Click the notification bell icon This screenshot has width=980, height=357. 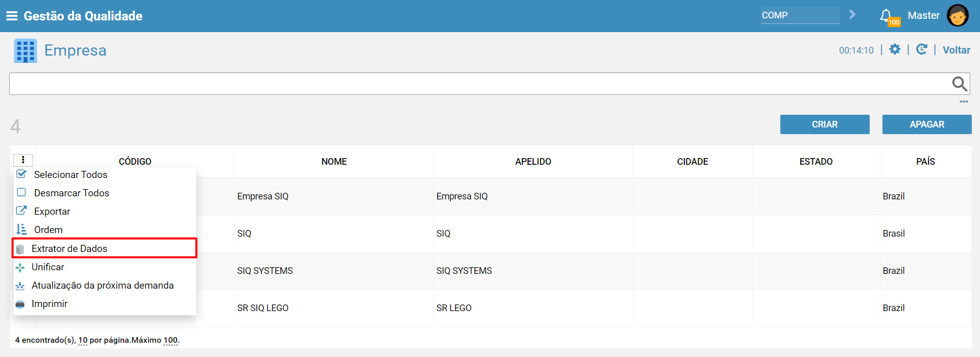[x=886, y=15]
